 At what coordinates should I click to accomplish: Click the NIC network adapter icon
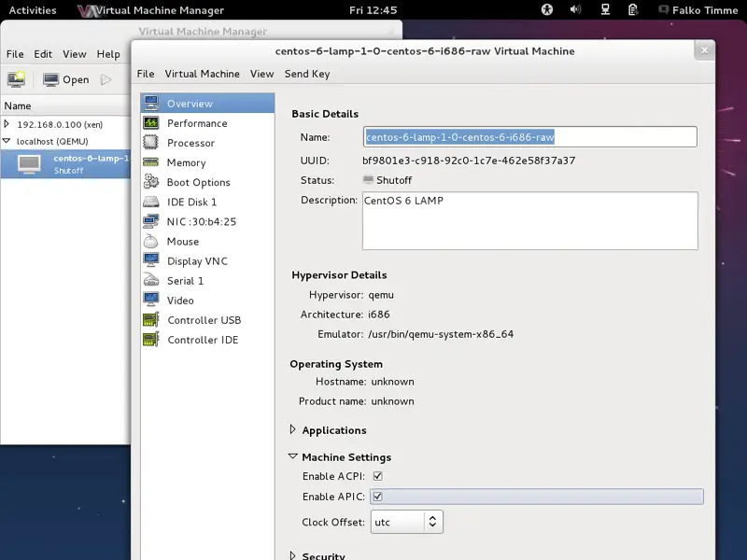(x=151, y=221)
